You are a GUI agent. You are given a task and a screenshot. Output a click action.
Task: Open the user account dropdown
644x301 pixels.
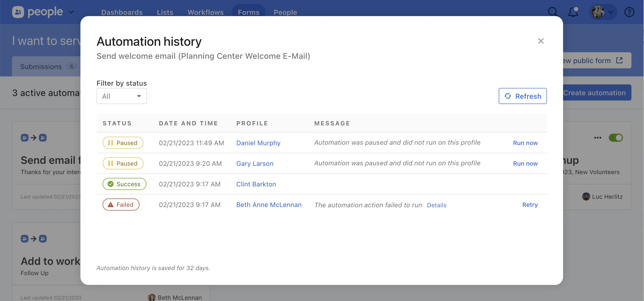point(603,12)
